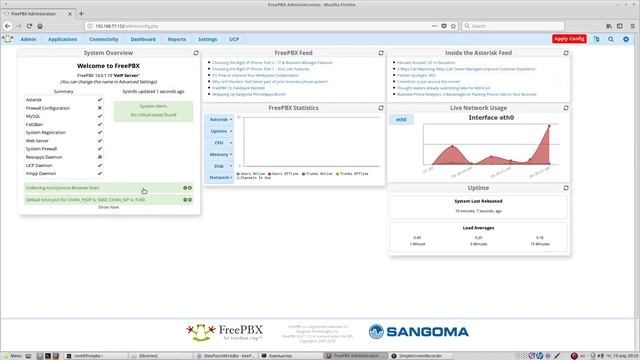Expand the CPU statistics dropdown

220,143
